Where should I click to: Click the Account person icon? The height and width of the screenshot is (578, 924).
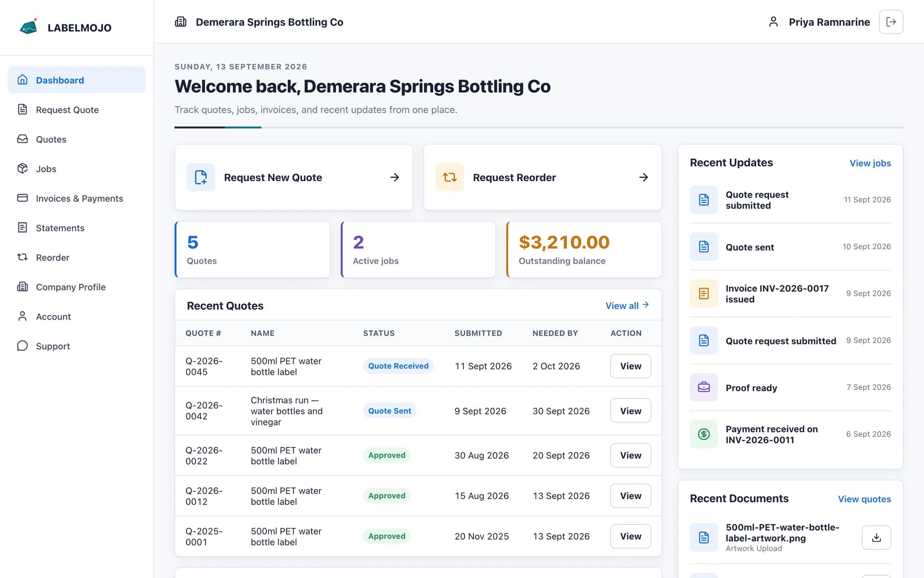22,316
